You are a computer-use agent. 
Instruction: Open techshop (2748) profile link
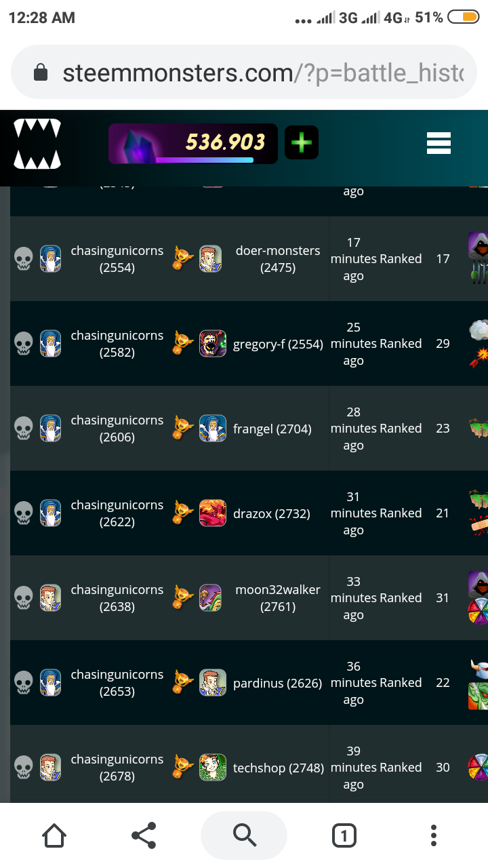279,768
